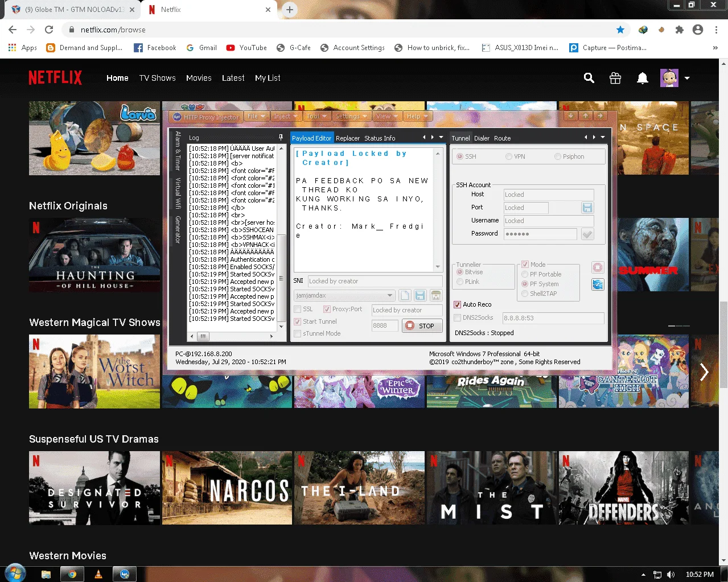728x582 pixels.
Task: Reload the Netflix page
Action: (x=49, y=30)
